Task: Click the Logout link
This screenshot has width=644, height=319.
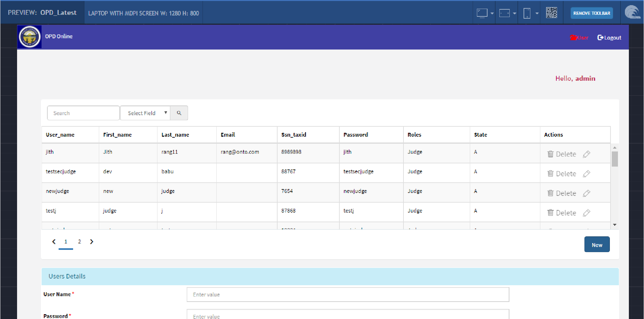Action: [609, 38]
